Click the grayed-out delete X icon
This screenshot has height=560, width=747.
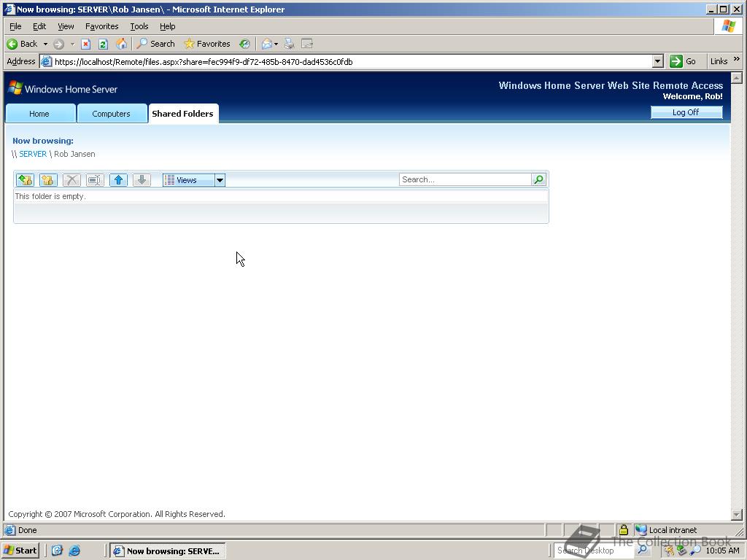(x=72, y=180)
